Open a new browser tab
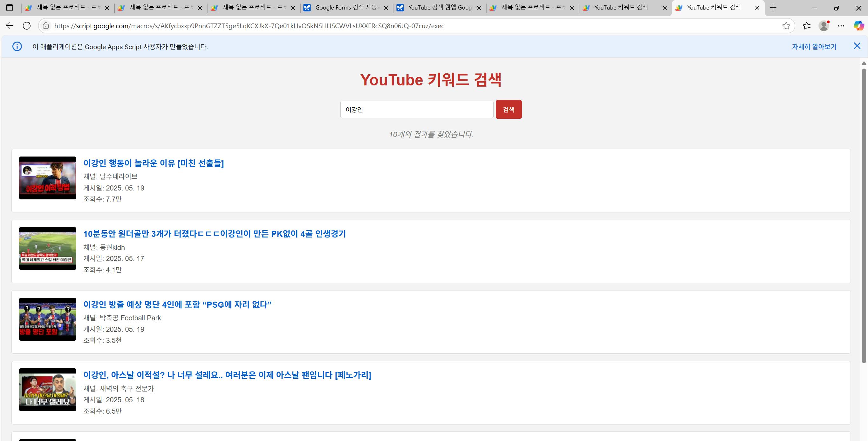868x441 pixels. click(x=773, y=7)
